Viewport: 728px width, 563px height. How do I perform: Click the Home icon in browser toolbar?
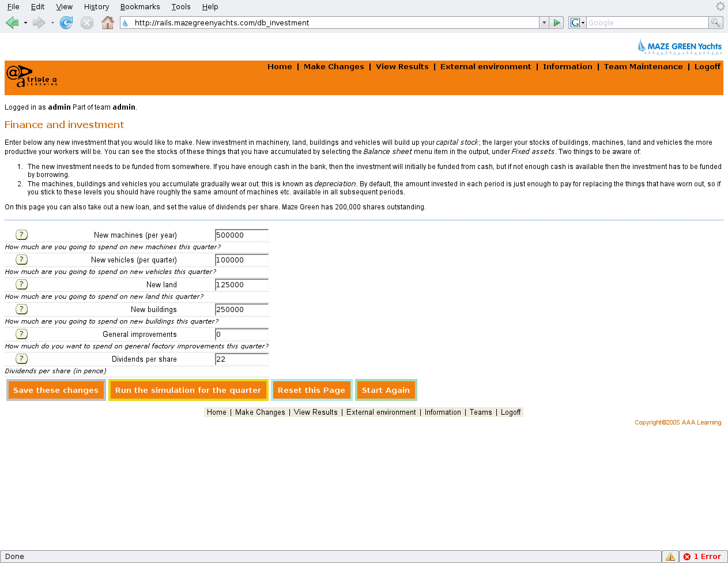click(x=107, y=22)
